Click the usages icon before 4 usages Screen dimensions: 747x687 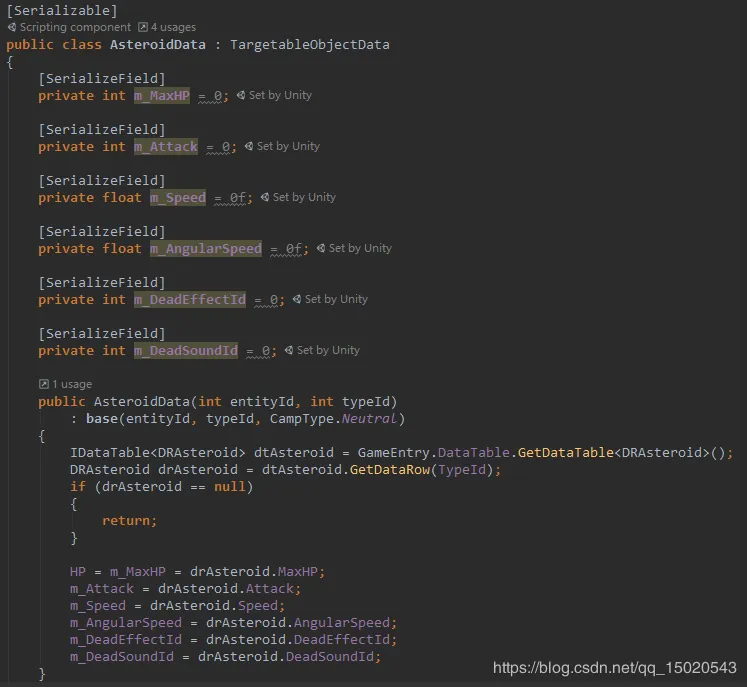pyautogui.click(x=143, y=27)
